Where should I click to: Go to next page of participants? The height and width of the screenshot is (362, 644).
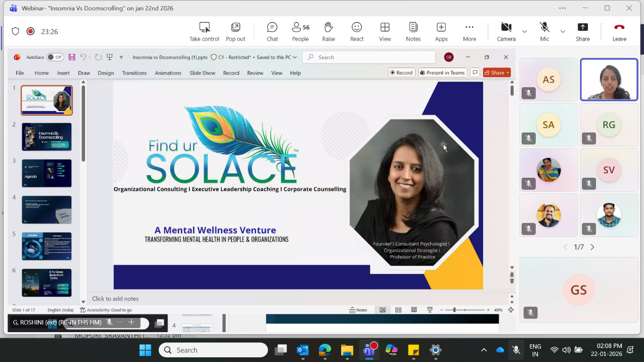tap(592, 247)
